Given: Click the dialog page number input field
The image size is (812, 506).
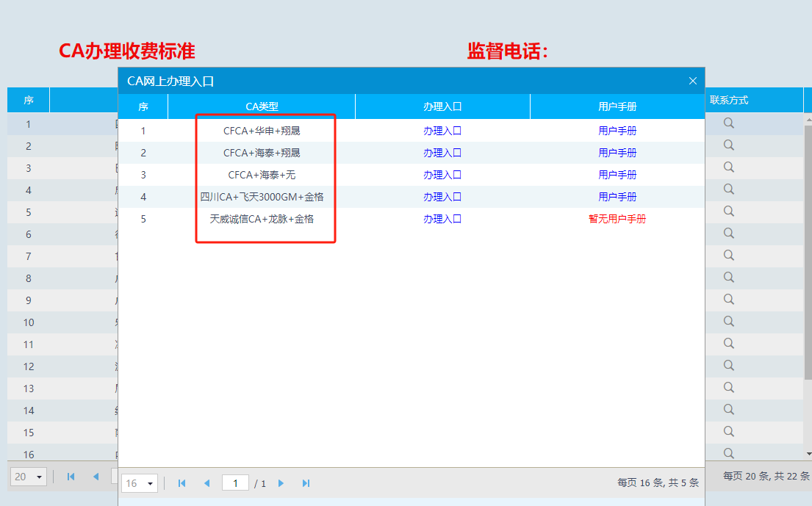Looking at the screenshot, I should click(235, 483).
